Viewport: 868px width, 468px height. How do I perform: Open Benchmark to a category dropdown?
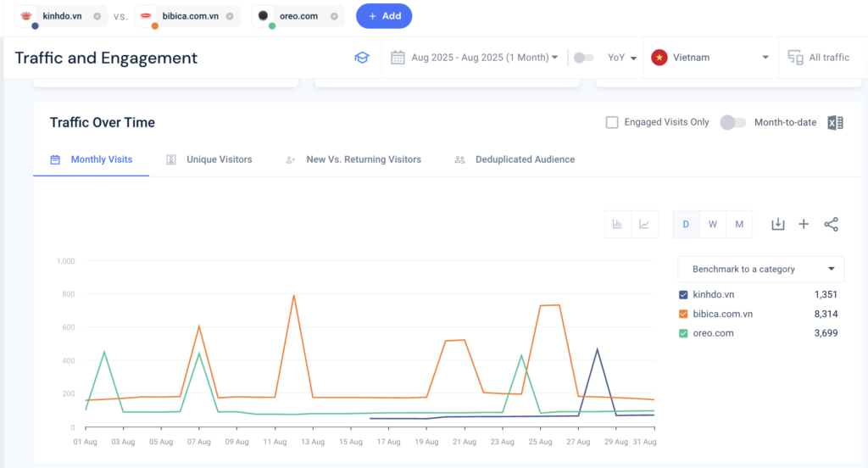[761, 269]
